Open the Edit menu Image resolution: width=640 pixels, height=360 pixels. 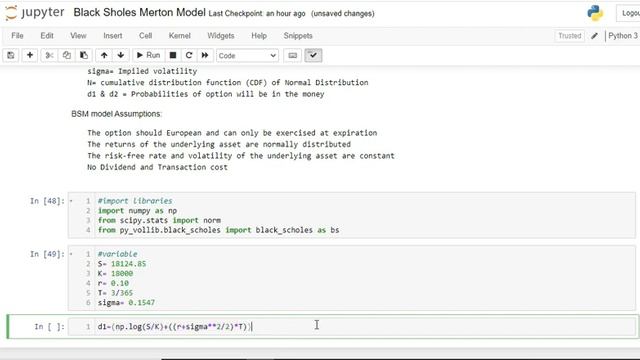[x=47, y=36]
